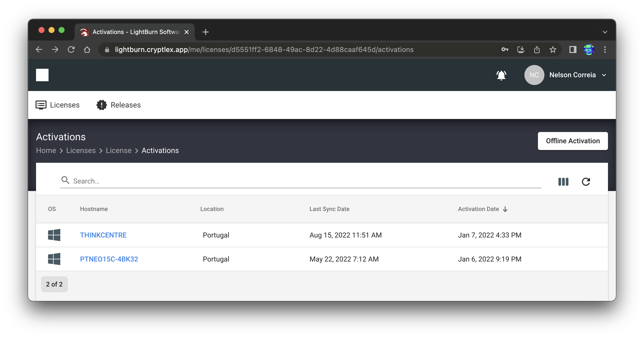Screen dimensions: 644x338
Task: Click the search magnifier icon
Action: 65,180
